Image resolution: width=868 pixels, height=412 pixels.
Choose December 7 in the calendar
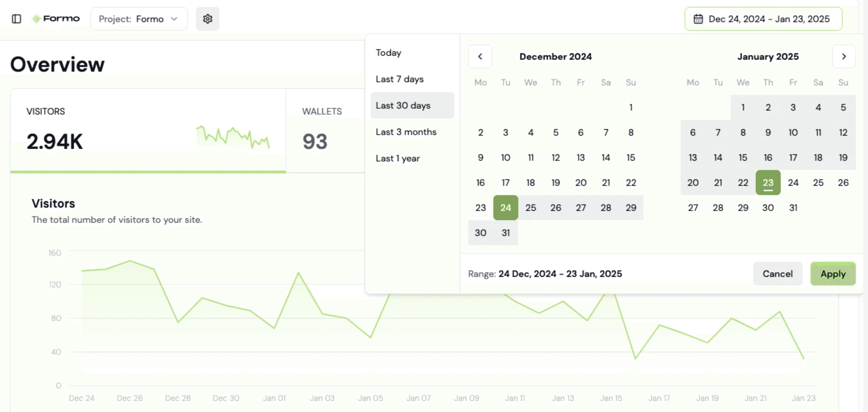tap(605, 132)
